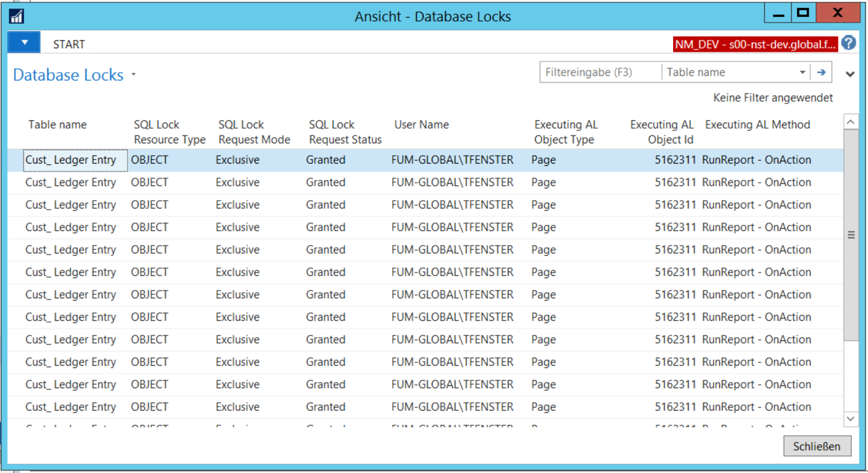This screenshot has height=473, width=868.
Task: Click the vertical scrollbar thumb grip
Action: pos(851,234)
